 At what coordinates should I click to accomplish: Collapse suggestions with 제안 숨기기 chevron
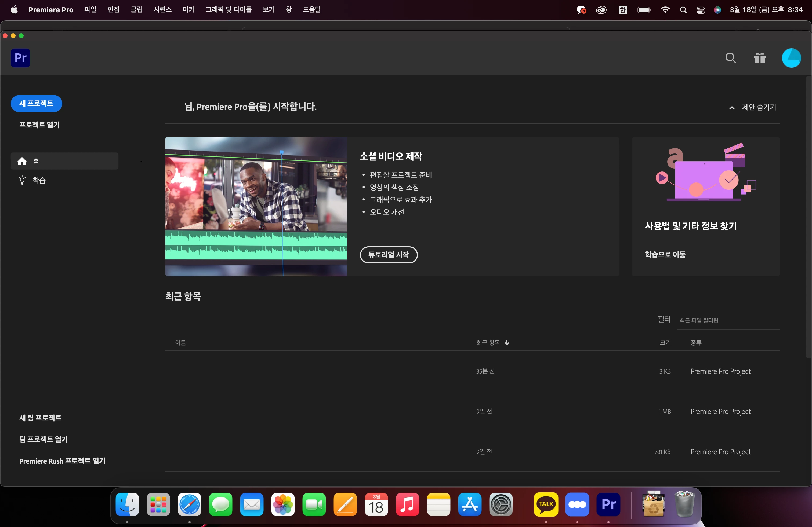(731, 108)
